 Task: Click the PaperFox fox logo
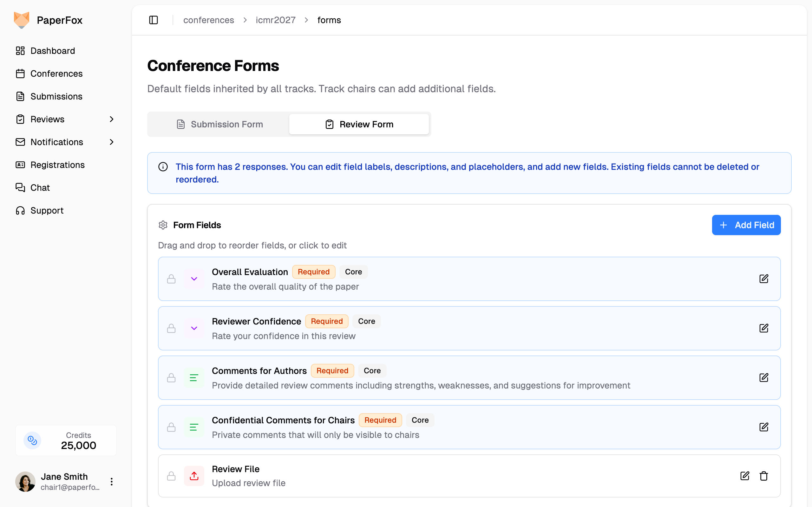pyautogui.click(x=22, y=20)
